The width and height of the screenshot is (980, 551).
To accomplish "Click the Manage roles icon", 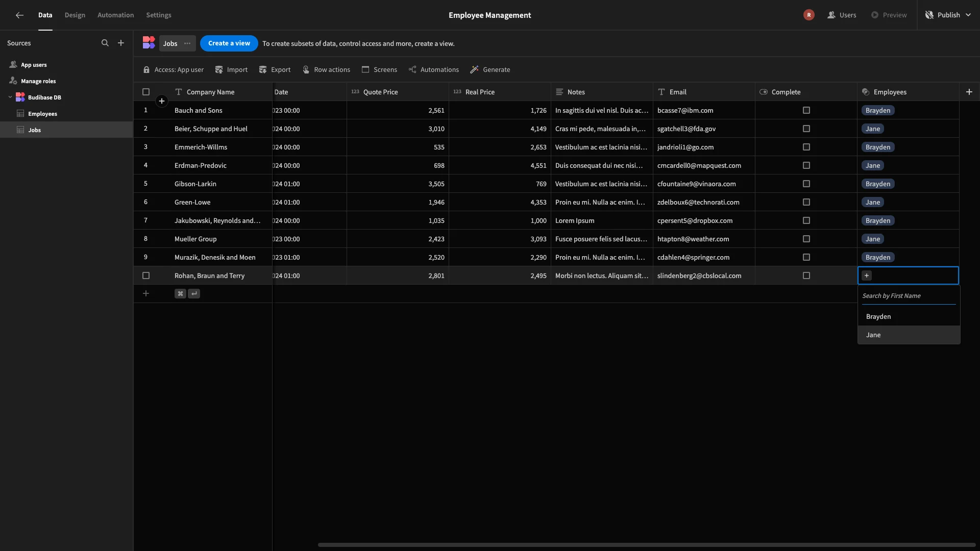I will click(13, 81).
